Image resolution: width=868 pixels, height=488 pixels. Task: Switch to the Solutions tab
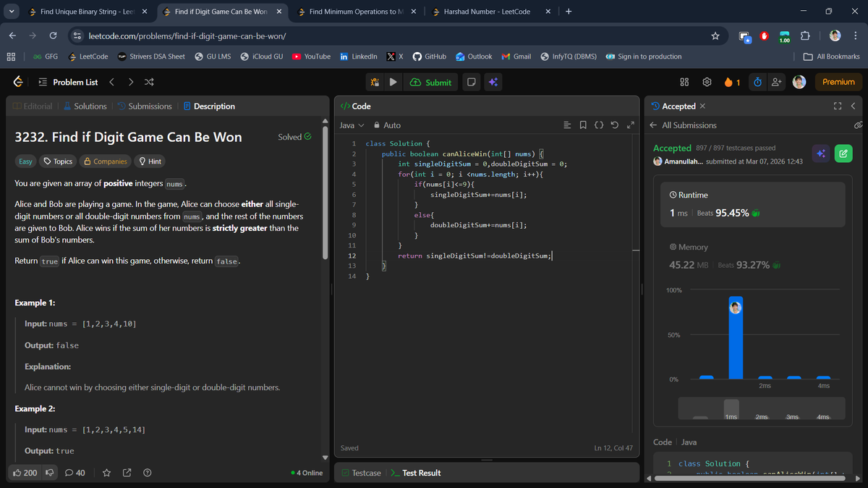(x=85, y=106)
